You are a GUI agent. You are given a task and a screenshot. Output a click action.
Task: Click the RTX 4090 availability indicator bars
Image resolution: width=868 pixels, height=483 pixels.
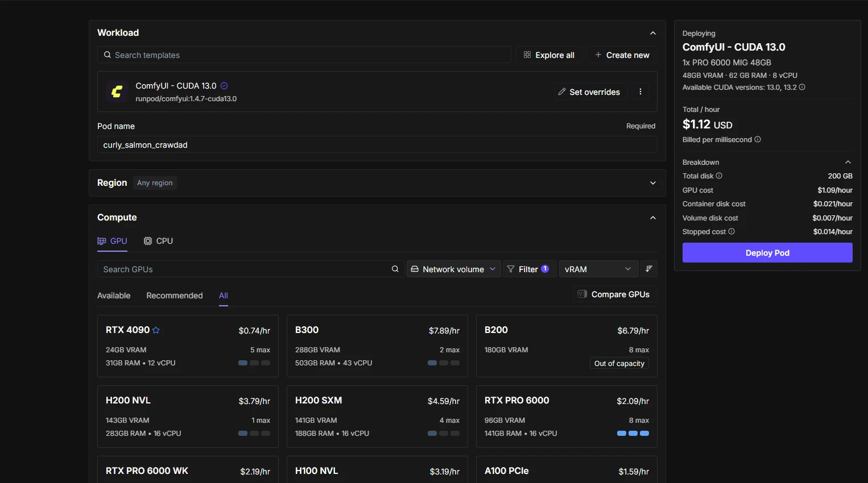click(254, 363)
